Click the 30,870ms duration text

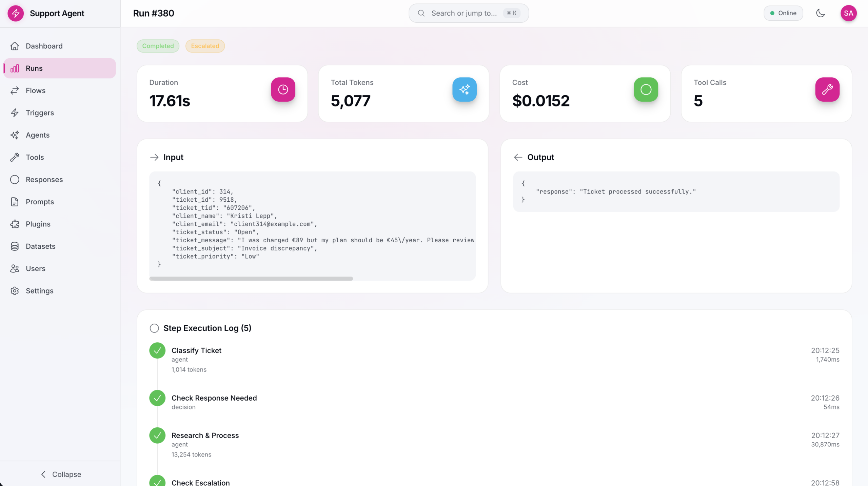[x=825, y=445]
